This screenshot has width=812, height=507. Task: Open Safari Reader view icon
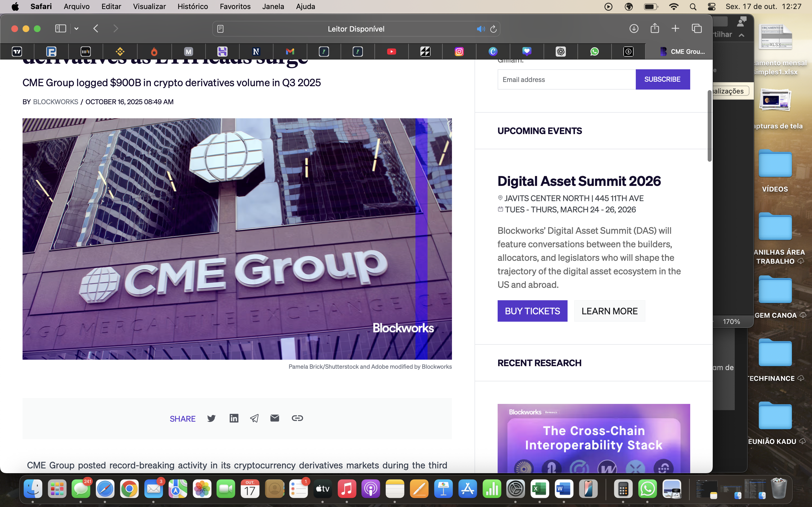point(220,29)
